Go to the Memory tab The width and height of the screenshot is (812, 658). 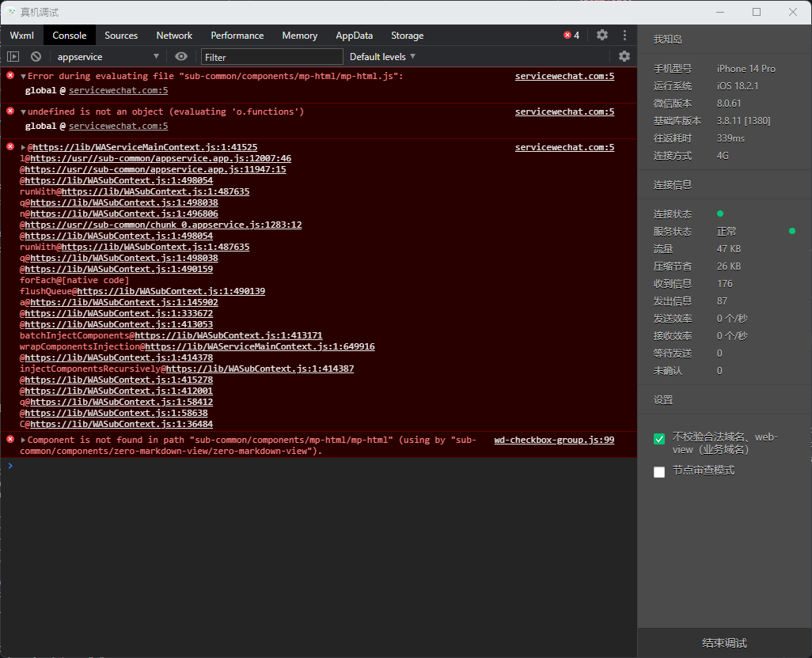(299, 35)
